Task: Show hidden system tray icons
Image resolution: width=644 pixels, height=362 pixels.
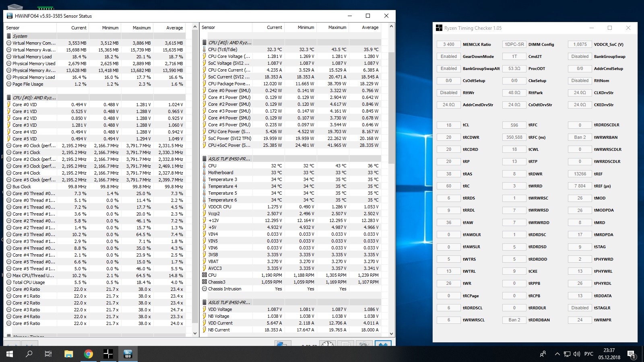Action: [557, 354]
